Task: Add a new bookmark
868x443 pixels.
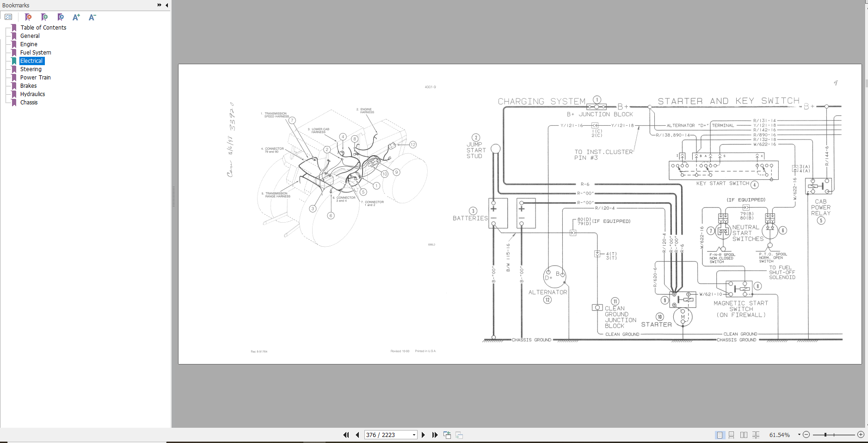Action: [44, 17]
